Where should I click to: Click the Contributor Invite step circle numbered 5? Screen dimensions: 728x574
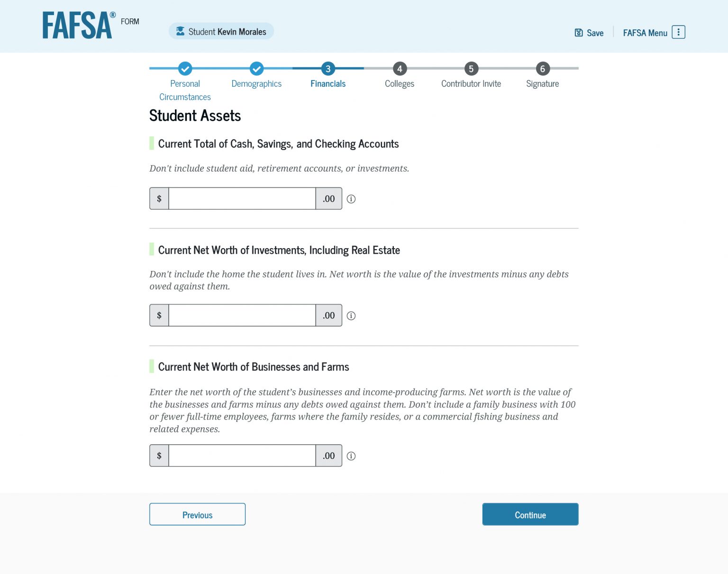pyautogui.click(x=471, y=69)
